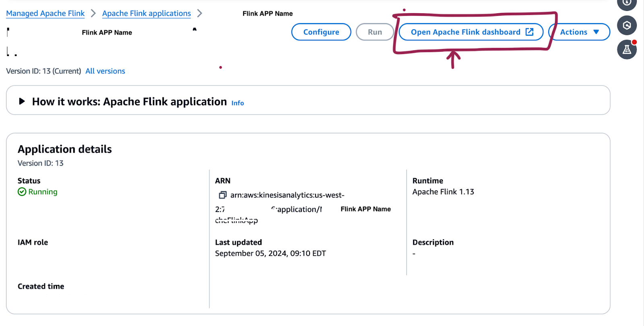
Task: Click the chevron after Managed Apache Flink breadcrumb
Action: 93,13
